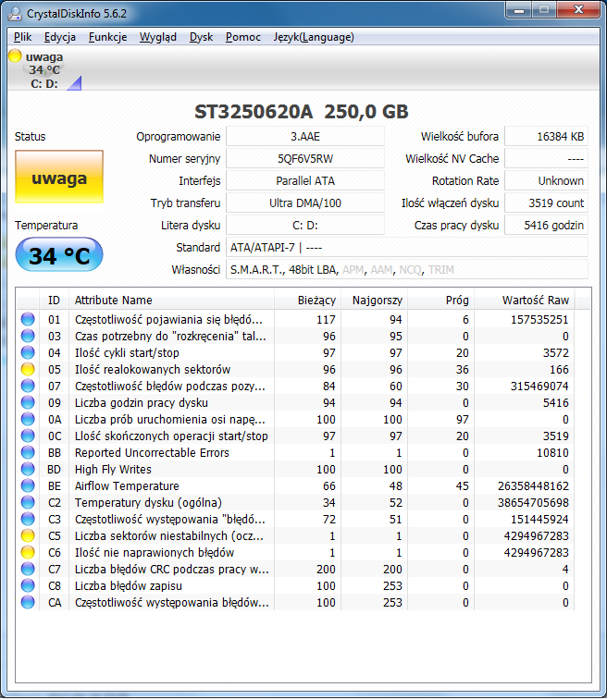Click the features field listing S.M.A.R.T., 48bit LBA
This screenshot has height=700, width=607.
pyautogui.click(x=407, y=270)
